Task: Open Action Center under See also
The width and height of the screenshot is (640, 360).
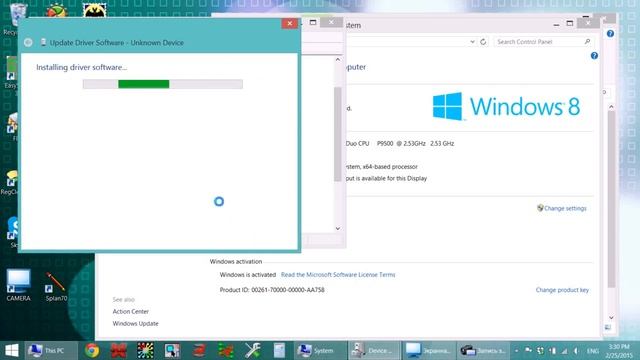Action: pyautogui.click(x=131, y=311)
